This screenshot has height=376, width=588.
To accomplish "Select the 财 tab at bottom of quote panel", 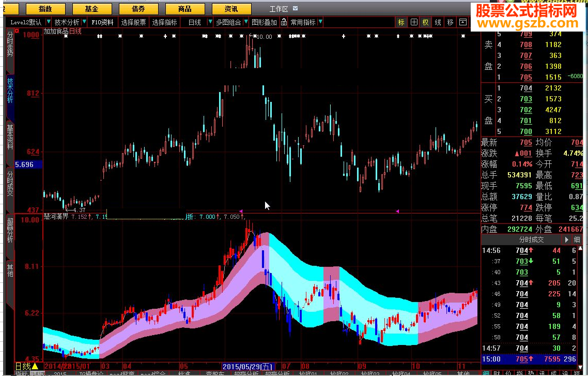I will pos(497,373).
